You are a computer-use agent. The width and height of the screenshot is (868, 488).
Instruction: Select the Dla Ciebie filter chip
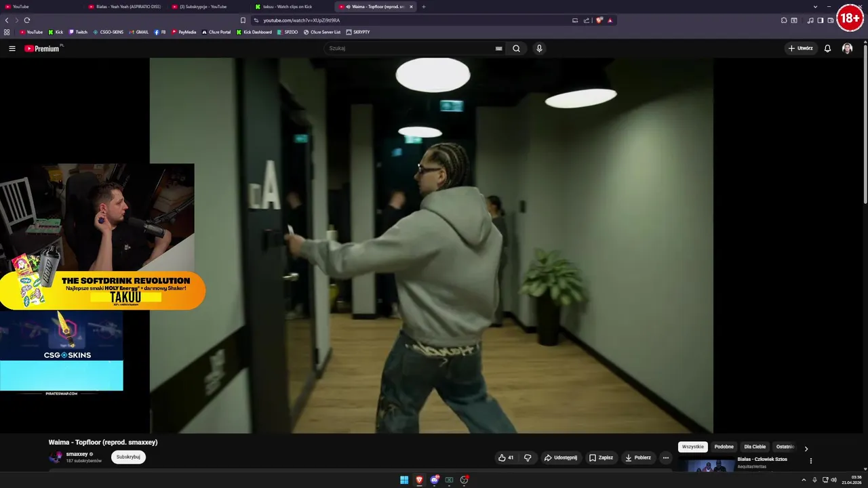point(755,447)
